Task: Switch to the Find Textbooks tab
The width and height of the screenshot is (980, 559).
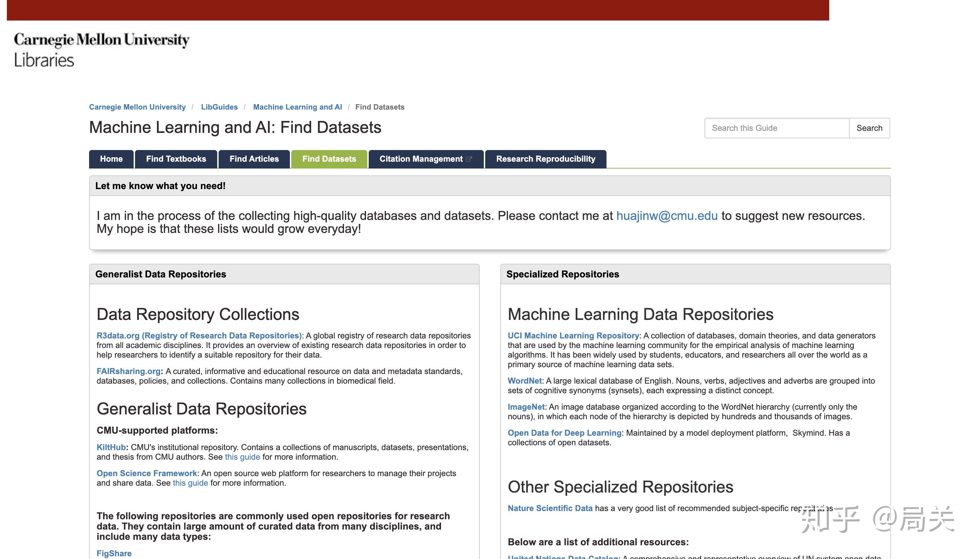Action: (176, 159)
